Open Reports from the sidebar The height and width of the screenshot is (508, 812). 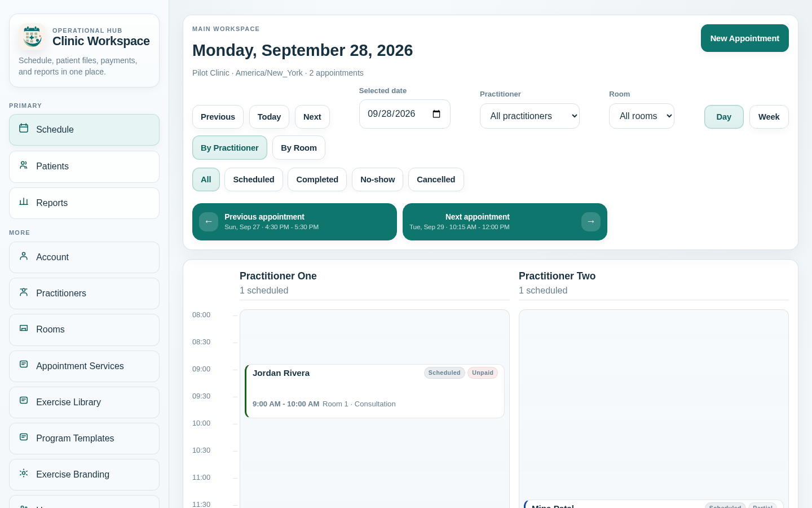coord(84,203)
